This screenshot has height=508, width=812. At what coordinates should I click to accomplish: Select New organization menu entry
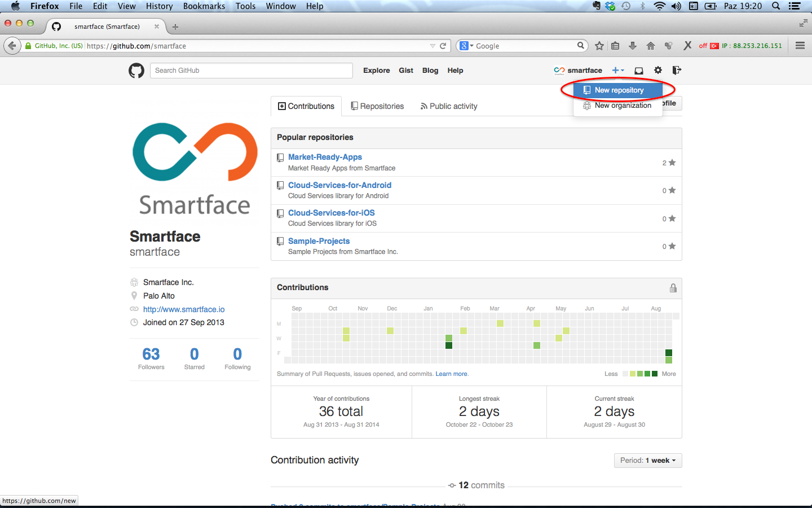[618, 106]
